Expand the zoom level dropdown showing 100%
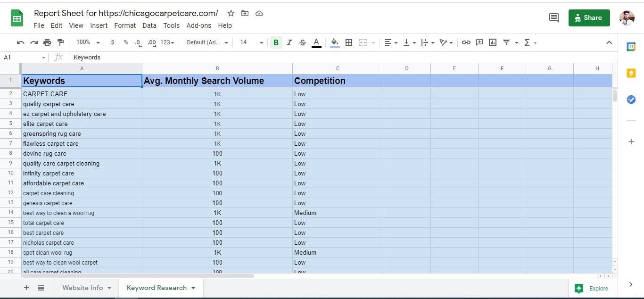The width and height of the screenshot is (644, 299). click(87, 42)
